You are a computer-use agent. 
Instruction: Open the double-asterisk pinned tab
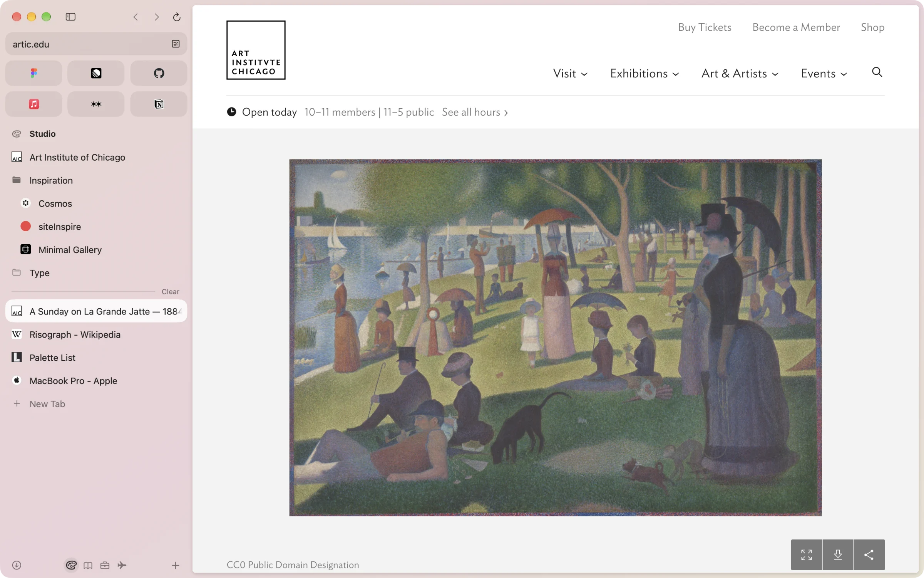pos(96,104)
